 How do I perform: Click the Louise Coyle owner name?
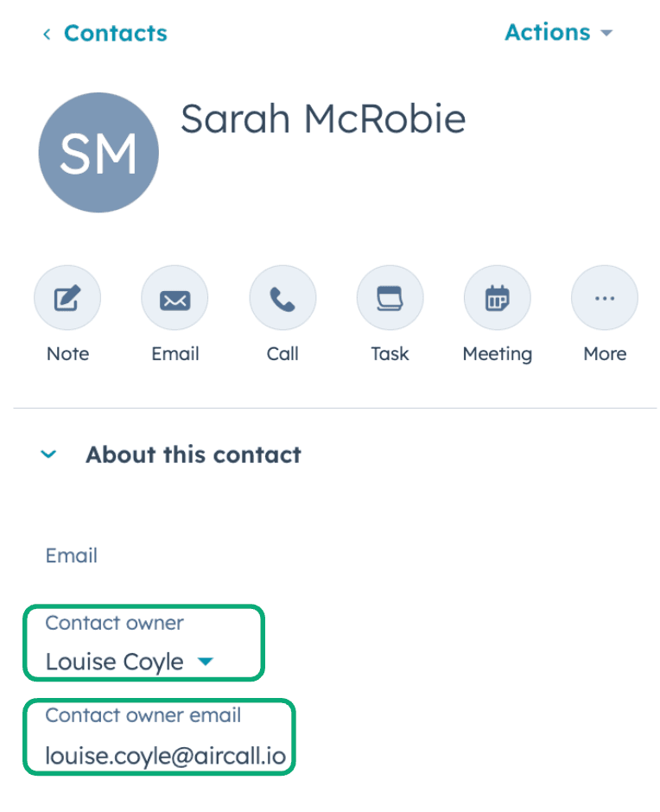tap(114, 662)
